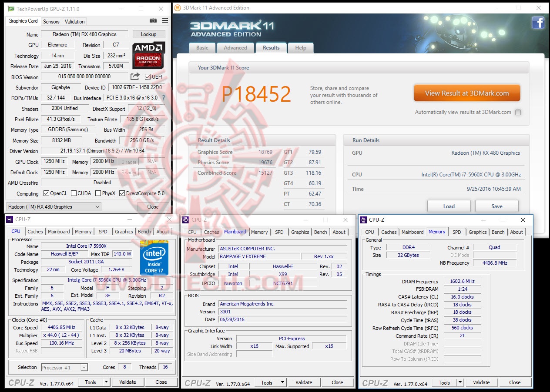Click the Lookup button in GPU-Z
This screenshot has height=392, width=550.
coord(149,34)
